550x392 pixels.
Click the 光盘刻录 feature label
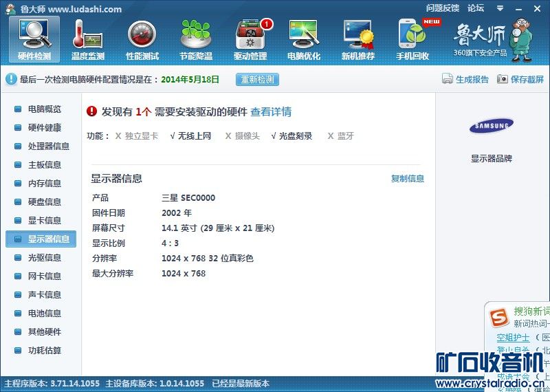click(296, 136)
